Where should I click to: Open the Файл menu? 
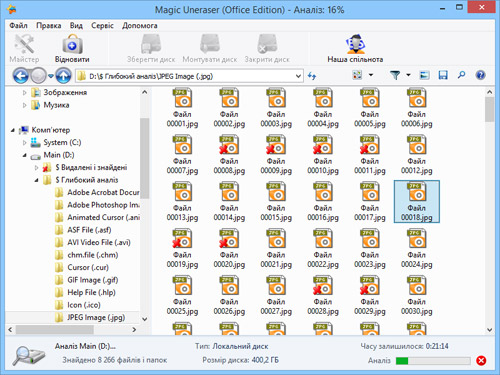pyautogui.click(x=18, y=26)
